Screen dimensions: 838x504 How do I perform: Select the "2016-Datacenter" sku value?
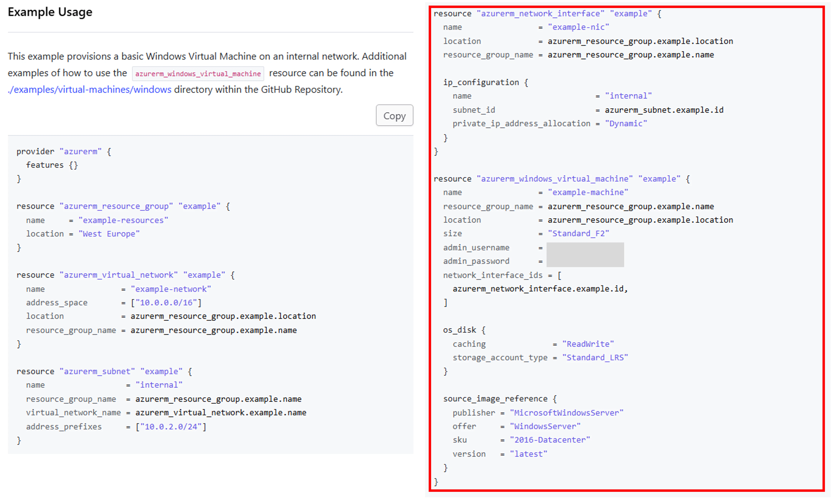point(550,440)
